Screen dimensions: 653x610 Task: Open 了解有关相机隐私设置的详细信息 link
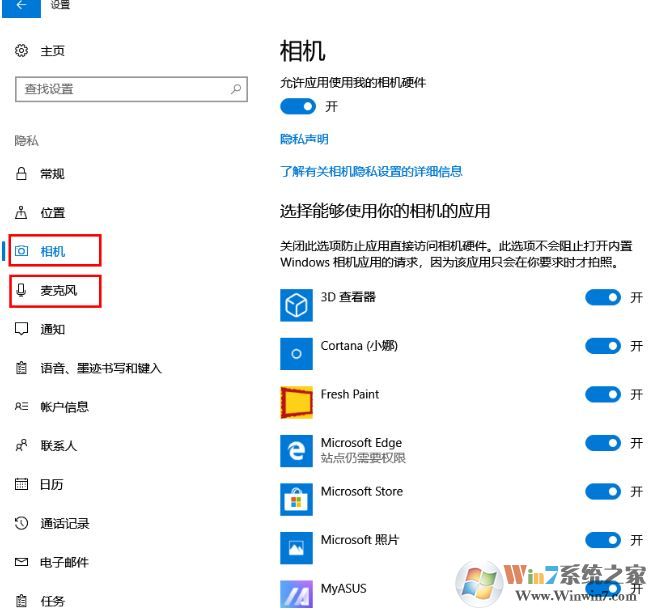(371, 171)
